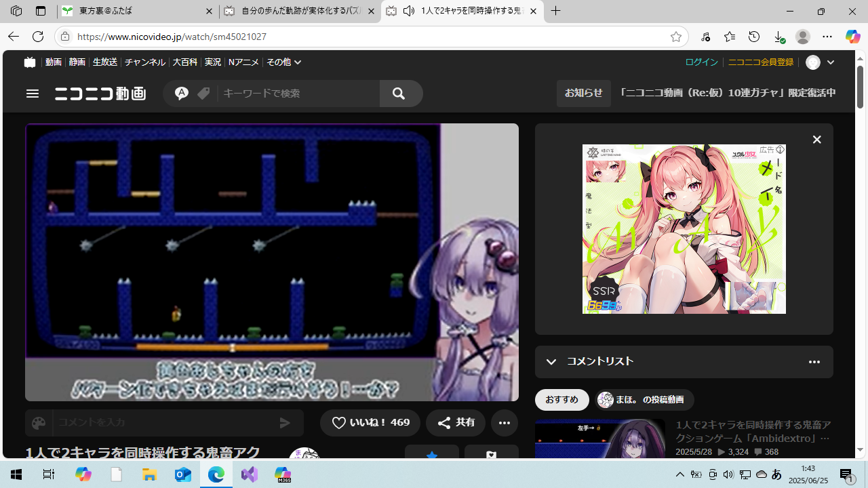Click the Niconico Douga logo
Image resolution: width=868 pixels, height=488 pixels.
tap(100, 94)
